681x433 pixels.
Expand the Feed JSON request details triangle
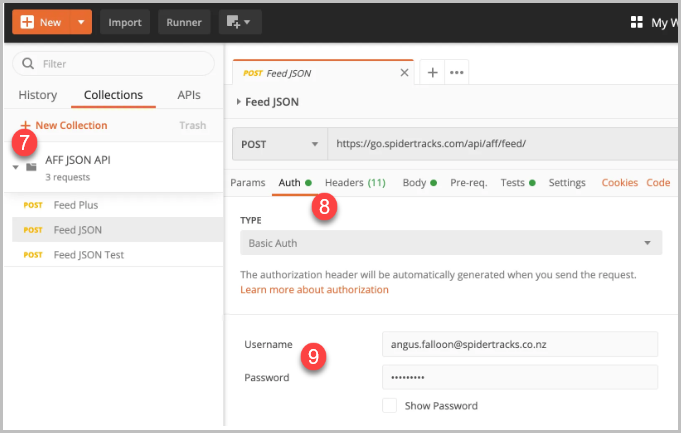click(238, 102)
